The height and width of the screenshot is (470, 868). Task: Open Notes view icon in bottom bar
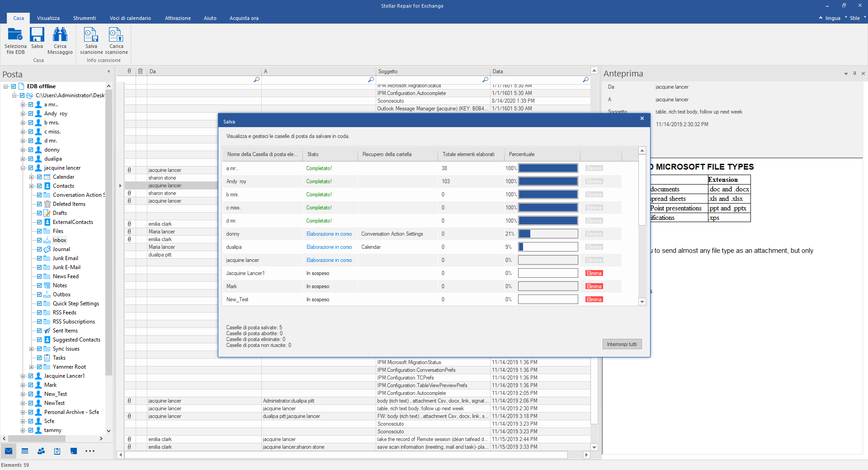74,451
